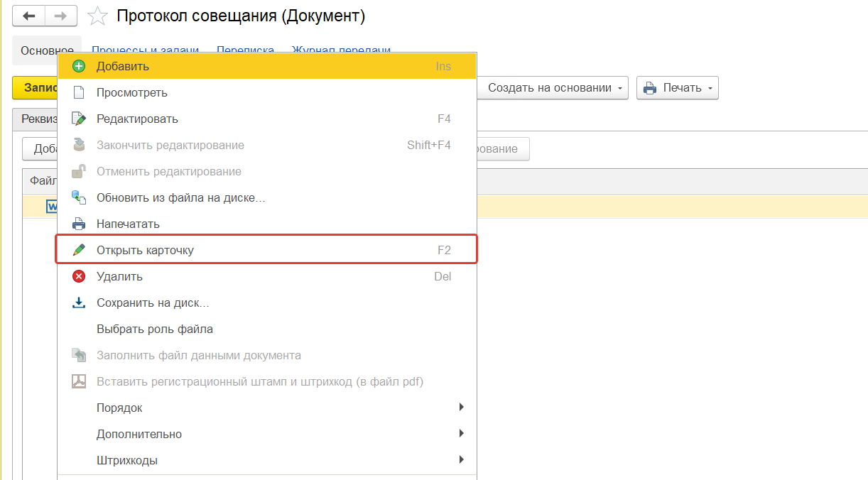Viewport: 868px width, 480px height.
Task: Choose Сохранить на диск menu entry
Action: (153, 302)
